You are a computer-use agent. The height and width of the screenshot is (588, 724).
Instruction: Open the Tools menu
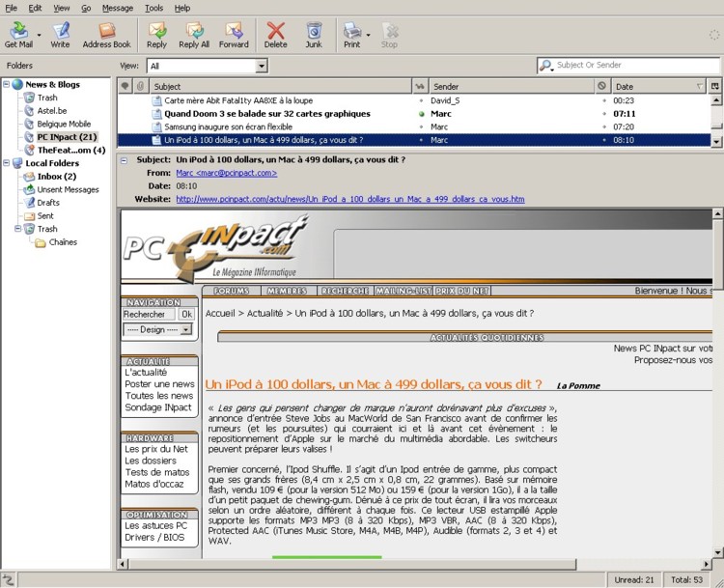point(153,8)
